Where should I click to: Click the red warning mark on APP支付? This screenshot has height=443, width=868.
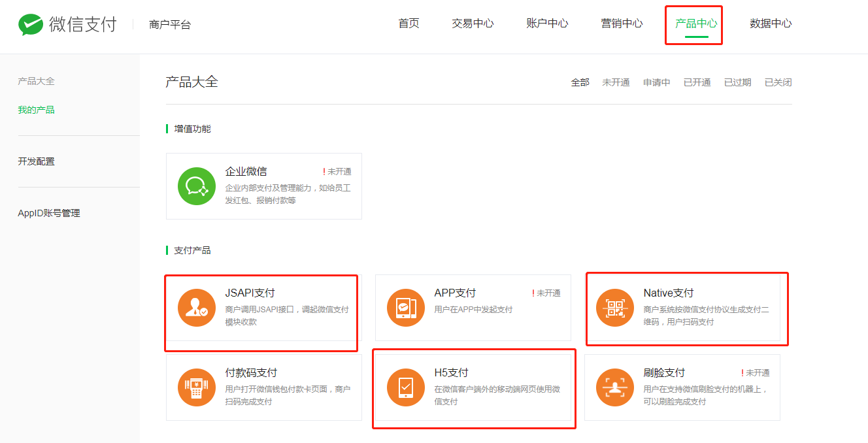[x=533, y=293]
